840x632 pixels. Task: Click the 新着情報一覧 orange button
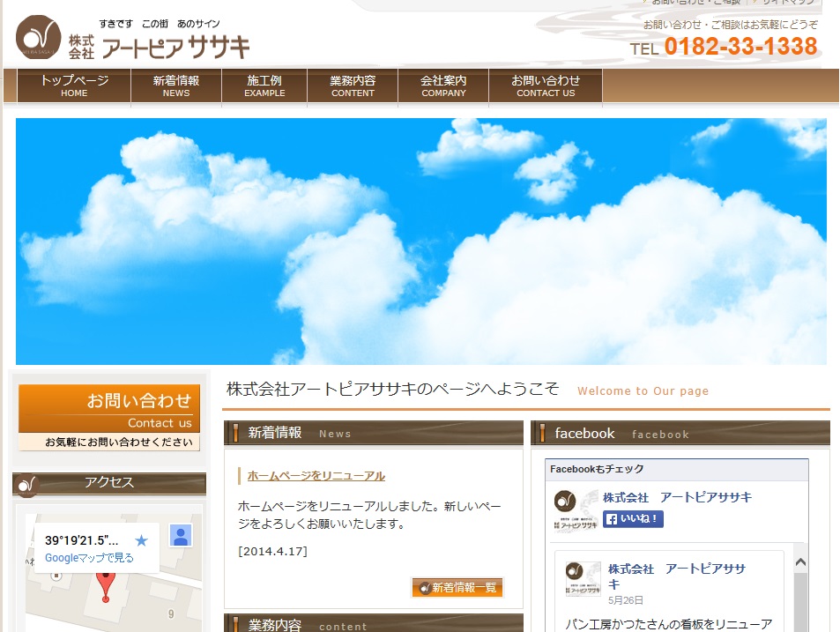pos(457,588)
